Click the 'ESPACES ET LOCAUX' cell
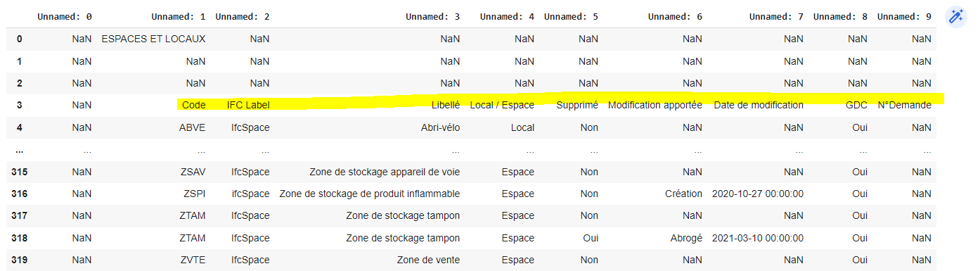The image size is (980, 271). pos(153,39)
